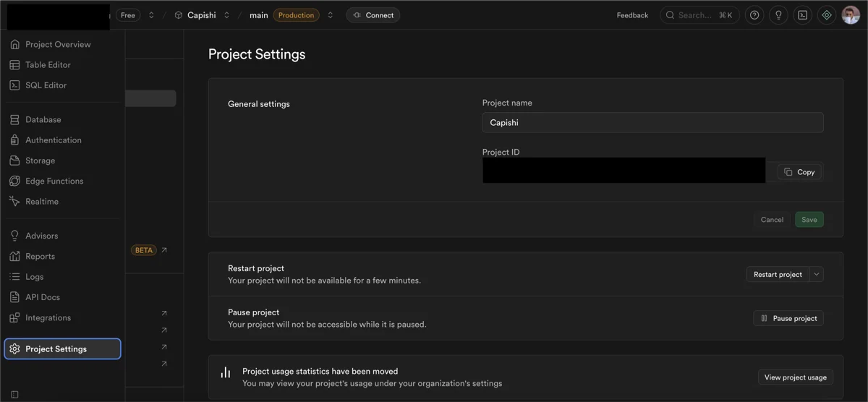The width and height of the screenshot is (868, 402).
Task: Open the SQL Editor from sidebar
Action: (x=46, y=85)
